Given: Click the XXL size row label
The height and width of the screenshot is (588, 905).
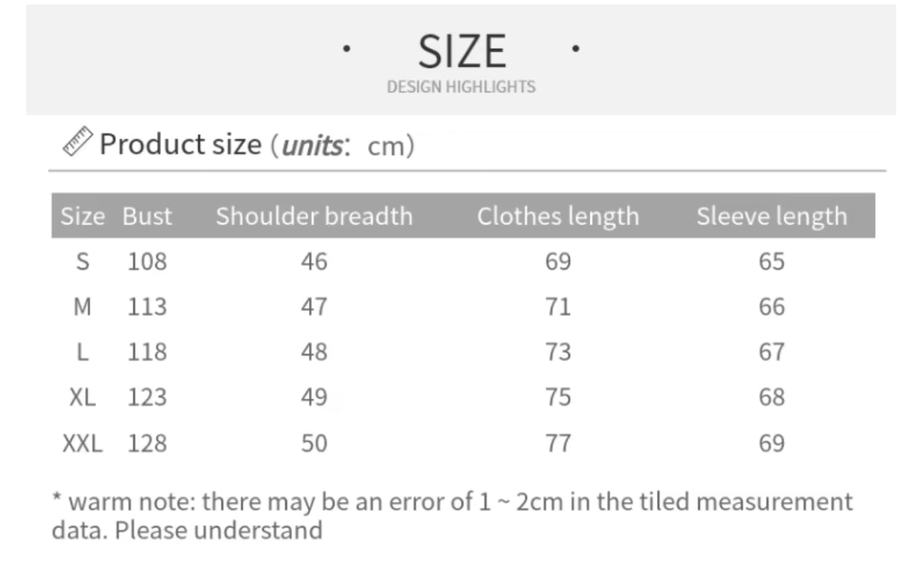Looking at the screenshot, I should (82, 443).
